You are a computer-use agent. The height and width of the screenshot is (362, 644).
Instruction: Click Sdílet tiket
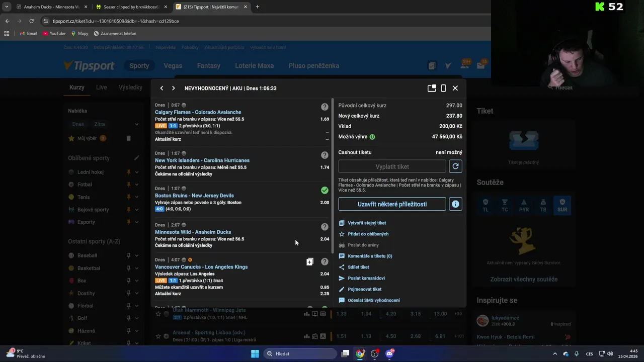(358, 267)
